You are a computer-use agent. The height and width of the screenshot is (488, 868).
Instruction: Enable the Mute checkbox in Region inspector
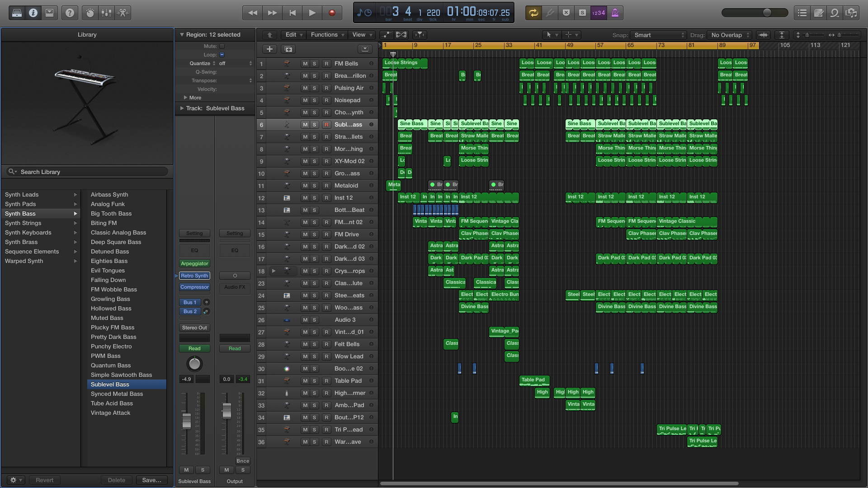point(222,46)
